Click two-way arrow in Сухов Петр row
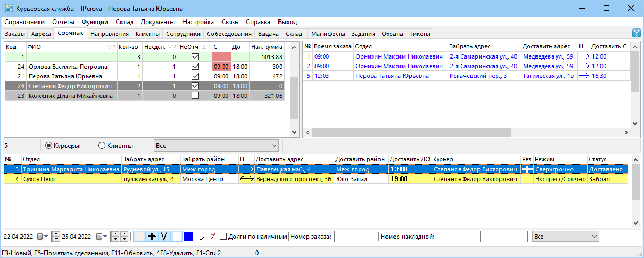This screenshot has height=258, width=644. (x=246, y=178)
